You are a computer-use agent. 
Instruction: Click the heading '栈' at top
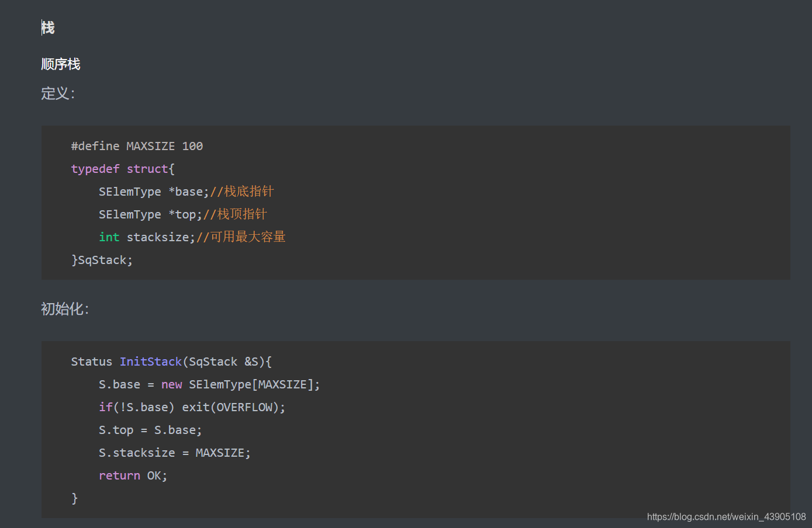click(x=48, y=27)
